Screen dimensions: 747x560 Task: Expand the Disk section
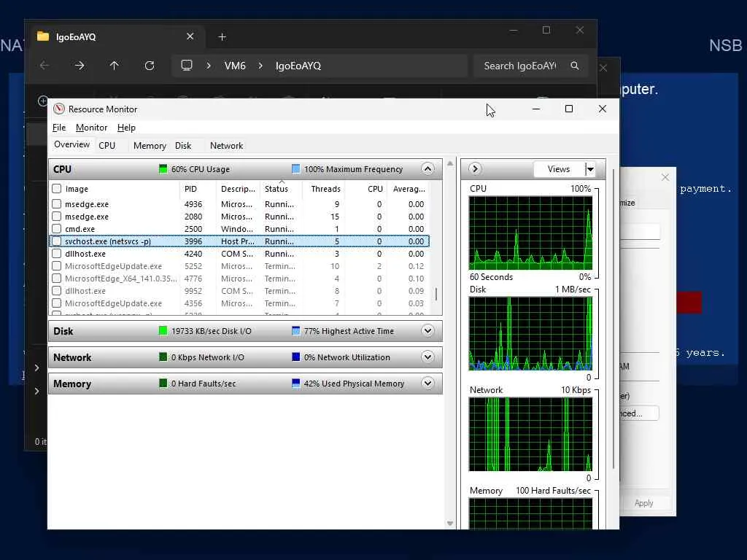click(427, 331)
